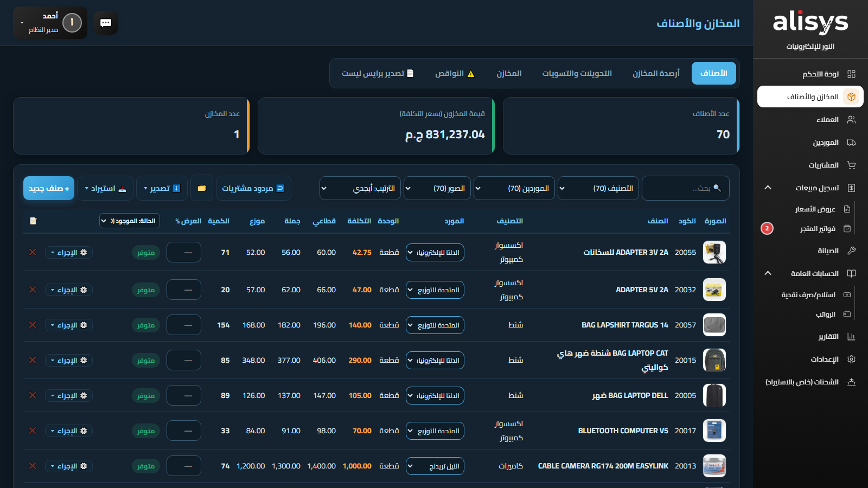868x488 pixels.
Task: Open the folder icon button in toolbar
Action: pos(202,188)
